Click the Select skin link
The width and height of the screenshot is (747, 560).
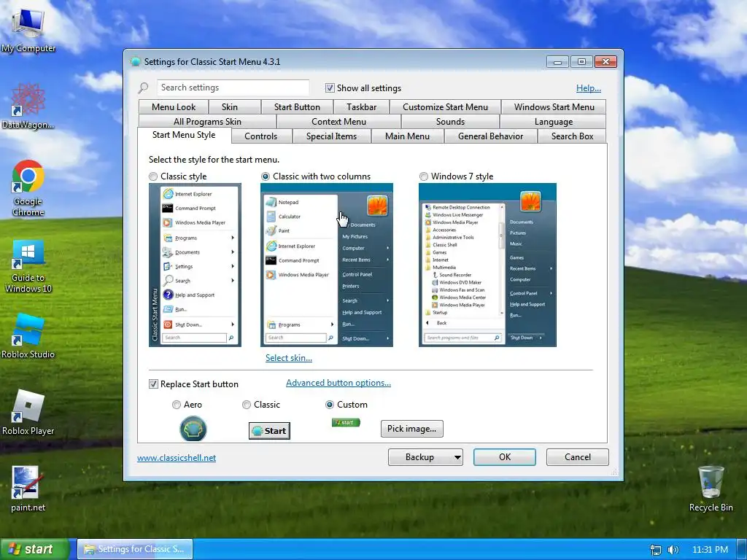coord(289,358)
